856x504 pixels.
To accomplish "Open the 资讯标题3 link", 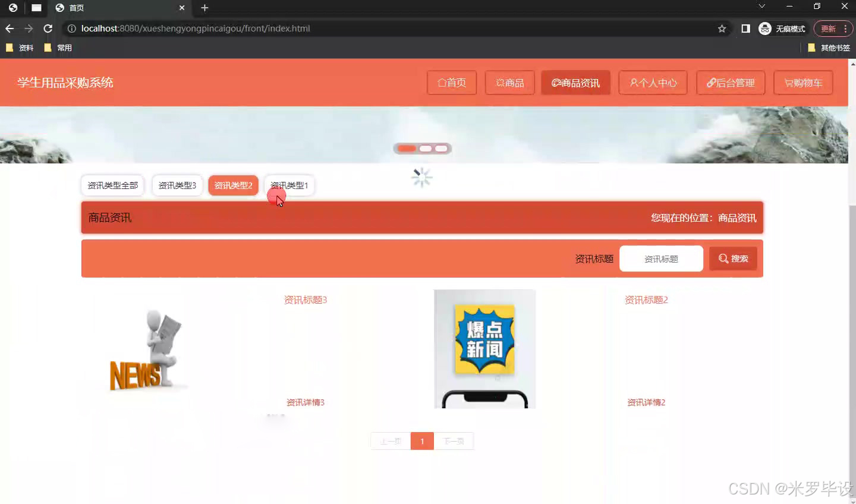I will pos(306,300).
